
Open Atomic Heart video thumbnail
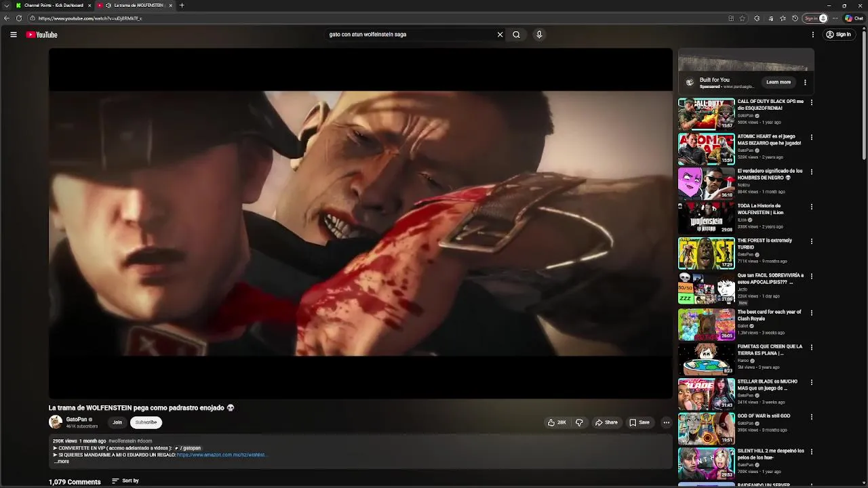click(706, 148)
